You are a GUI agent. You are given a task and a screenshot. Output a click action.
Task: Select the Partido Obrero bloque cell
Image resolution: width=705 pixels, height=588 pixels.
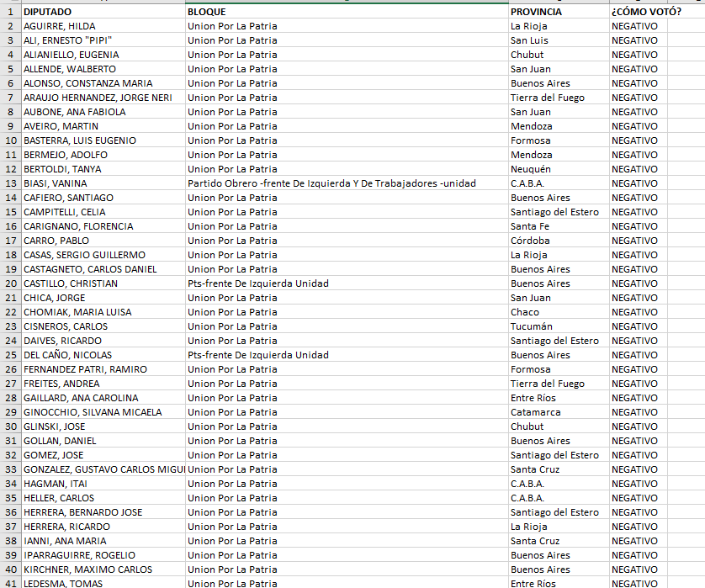pyautogui.click(x=347, y=183)
